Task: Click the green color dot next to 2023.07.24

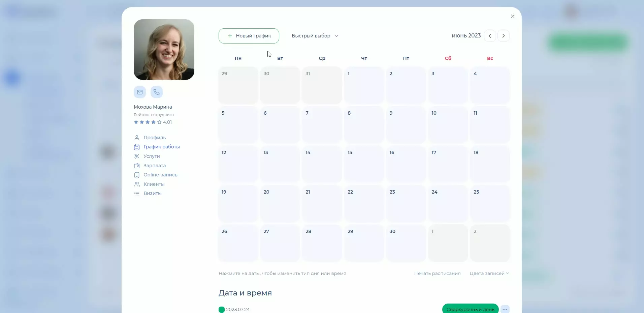Action: [221, 309]
